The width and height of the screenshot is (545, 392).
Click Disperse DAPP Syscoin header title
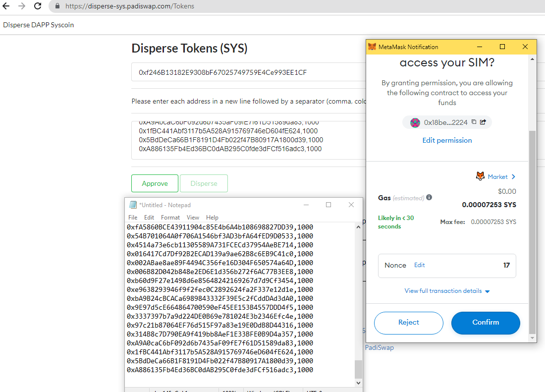[38, 25]
